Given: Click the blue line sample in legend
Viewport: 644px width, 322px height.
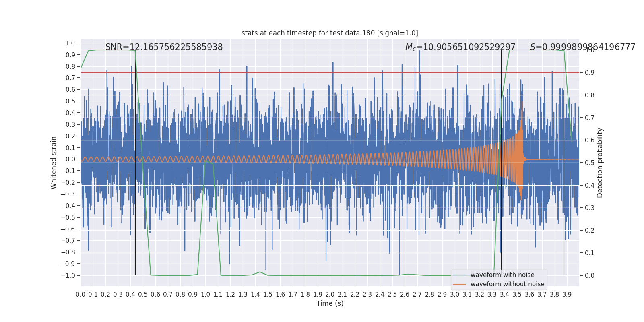Looking at the screenshot, I should 460,275.
